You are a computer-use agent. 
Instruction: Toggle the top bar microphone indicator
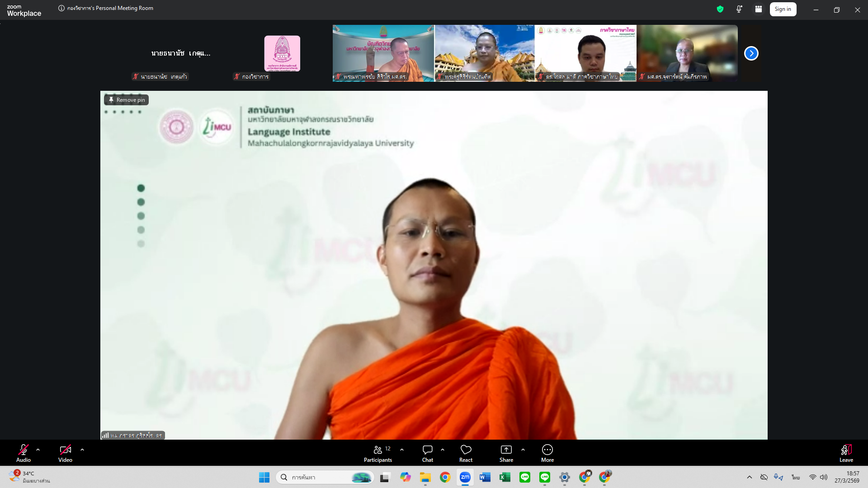[x=739, y=9]
